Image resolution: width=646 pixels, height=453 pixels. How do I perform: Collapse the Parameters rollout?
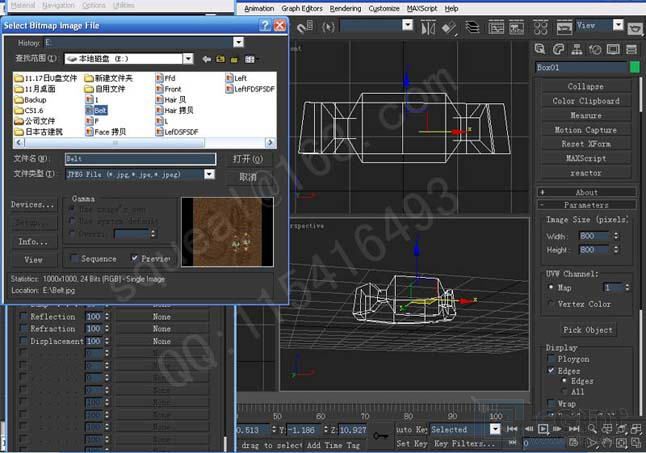pyautogui.click(x=586, y=205)
